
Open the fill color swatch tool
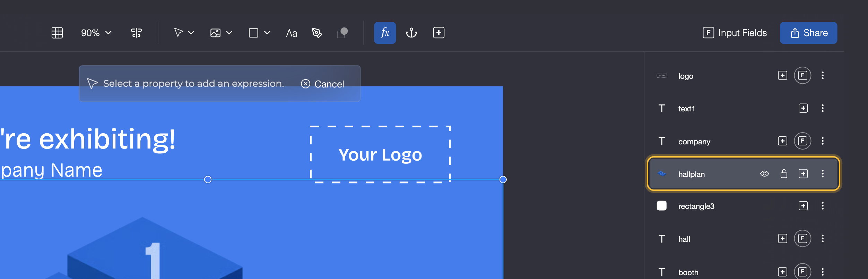pos(342,33)
